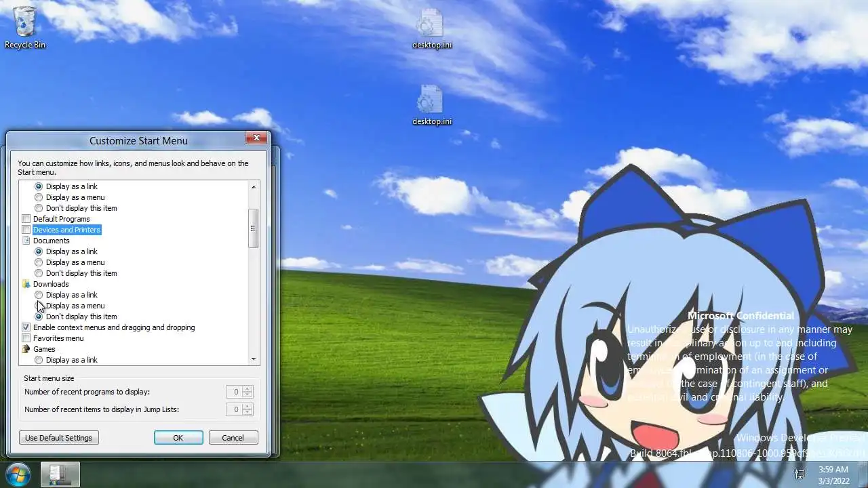Click the options list scrollbar thumb

click(x=254, y=228)
